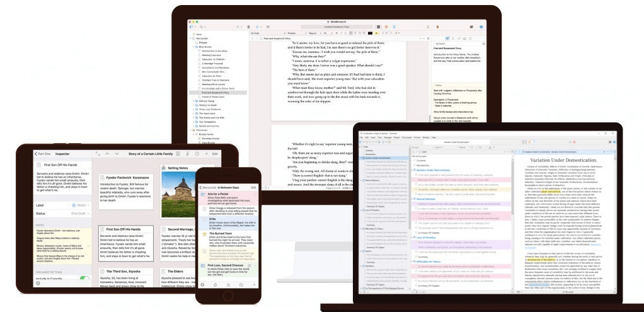Tick the Introduction checkbox in Windows outliner
The width and height of the screenshot is (644, 312).
click(x=415, y=165)
